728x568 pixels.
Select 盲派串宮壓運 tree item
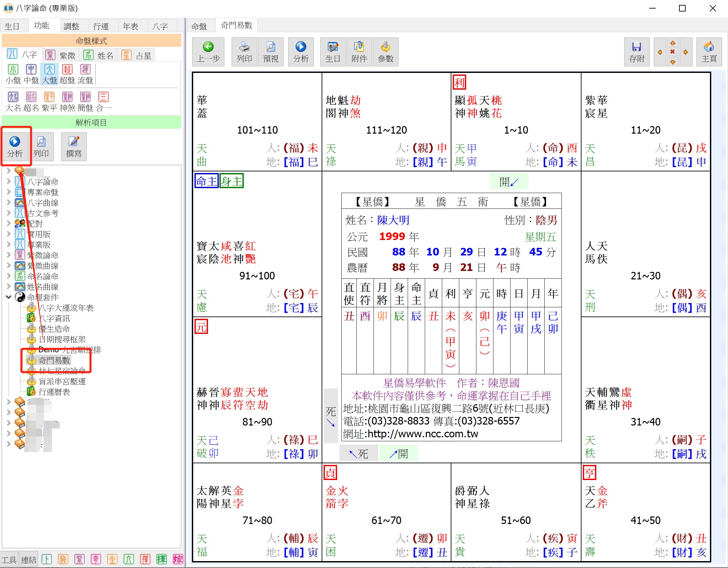tap(62, 382)
